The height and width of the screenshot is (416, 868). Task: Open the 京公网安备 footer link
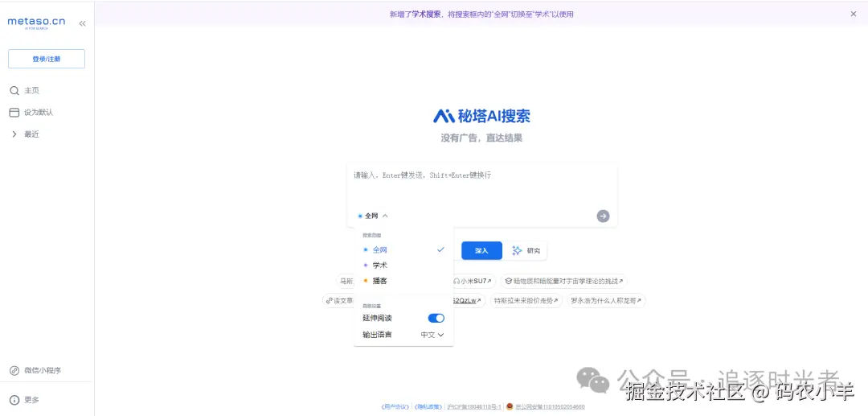[550, 406]
